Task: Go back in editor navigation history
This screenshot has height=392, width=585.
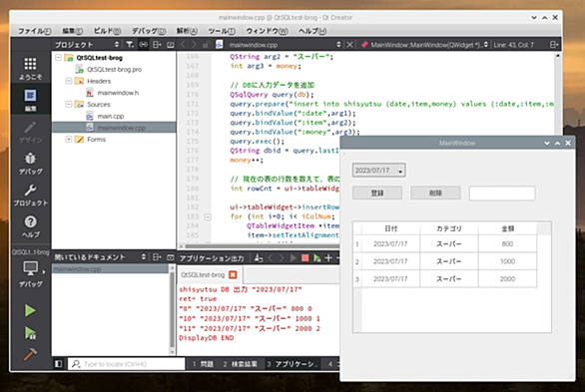Action: click(x=183, y=44)
